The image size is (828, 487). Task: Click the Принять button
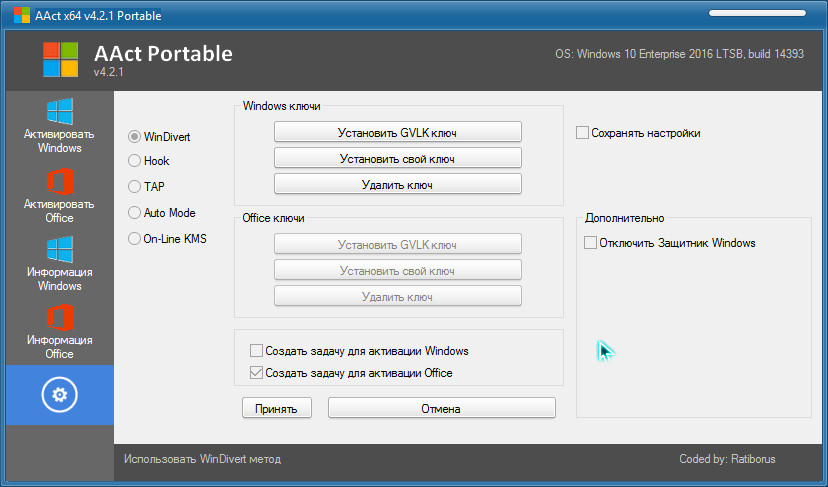[277, 408]
